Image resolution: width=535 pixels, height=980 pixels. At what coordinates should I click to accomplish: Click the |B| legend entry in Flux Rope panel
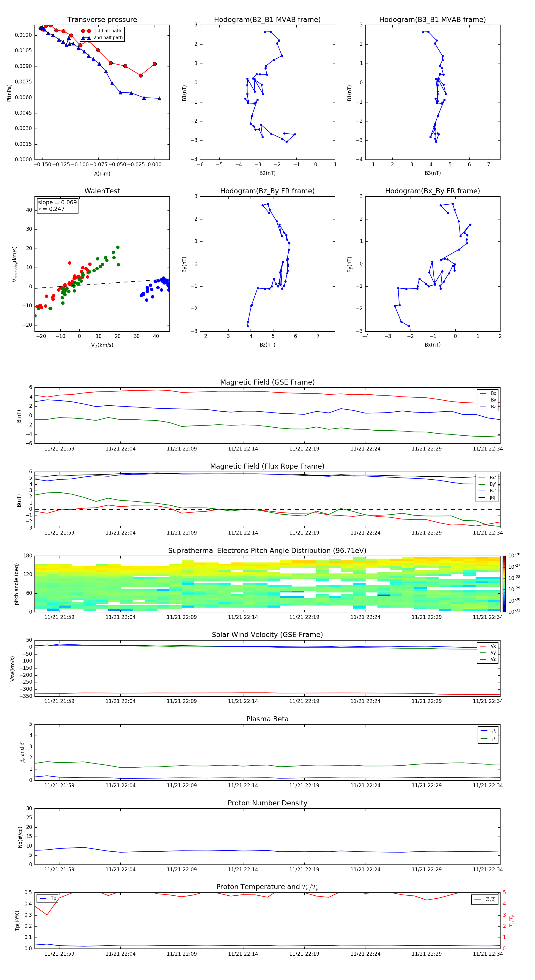487,498
